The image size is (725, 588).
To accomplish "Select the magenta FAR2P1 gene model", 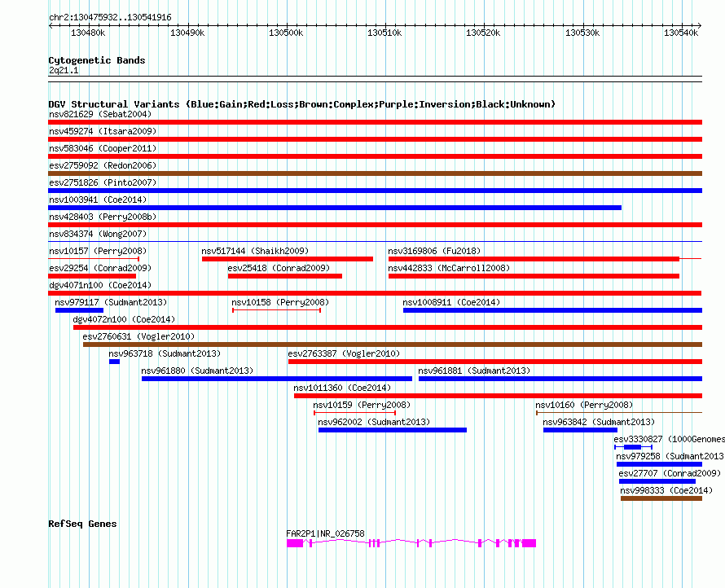I will 411,543.
